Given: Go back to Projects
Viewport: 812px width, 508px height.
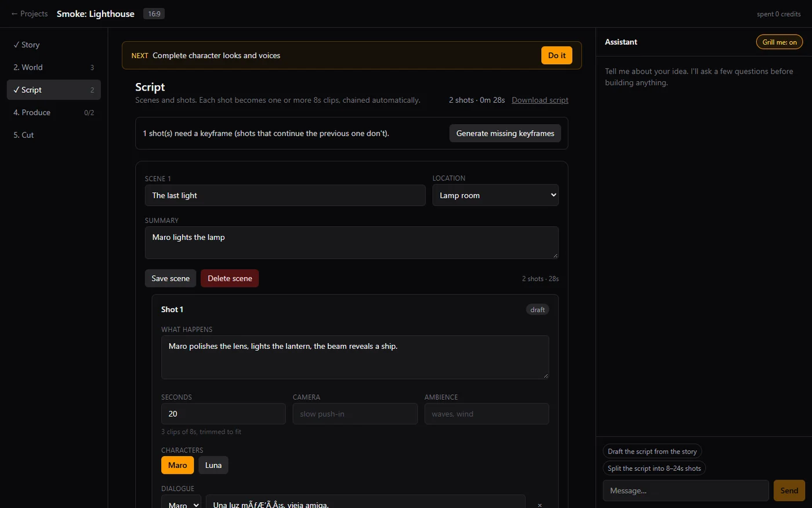Looking at the screenshot, I should 30,14.
